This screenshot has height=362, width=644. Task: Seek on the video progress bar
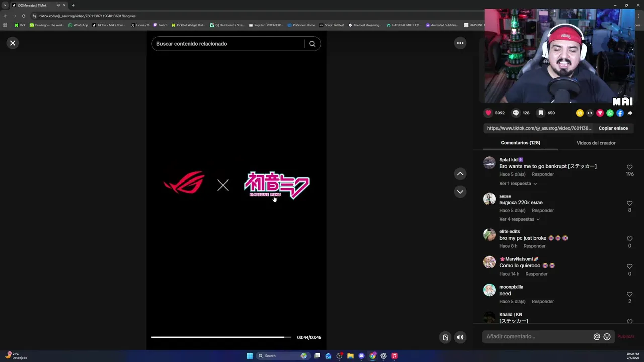[x=221, y=337]
